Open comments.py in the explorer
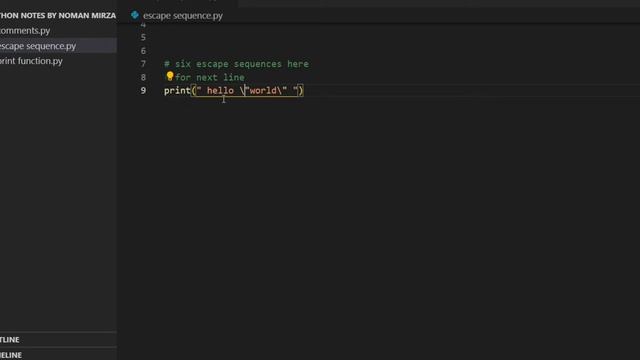This screenshot has width=640, height=360. pyautogui.click(x=25, y=31)
